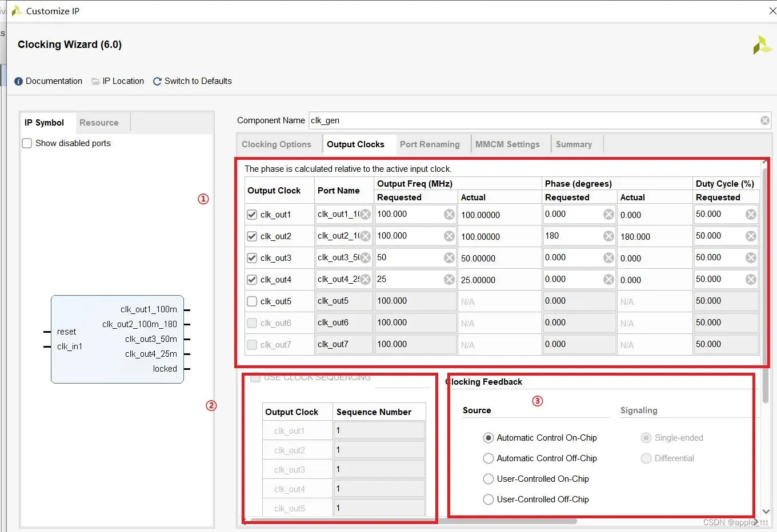Click the vertical scrollbar down arrow

[x=767, y=511]
